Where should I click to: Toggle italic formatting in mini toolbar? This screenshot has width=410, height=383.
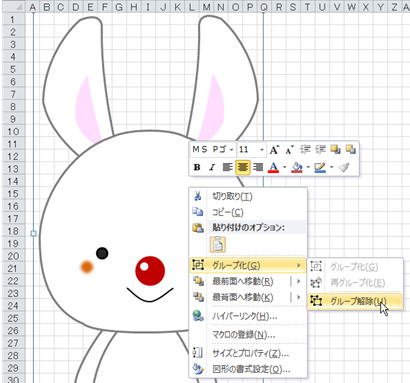pyautogui.click(x=212, y=167)
